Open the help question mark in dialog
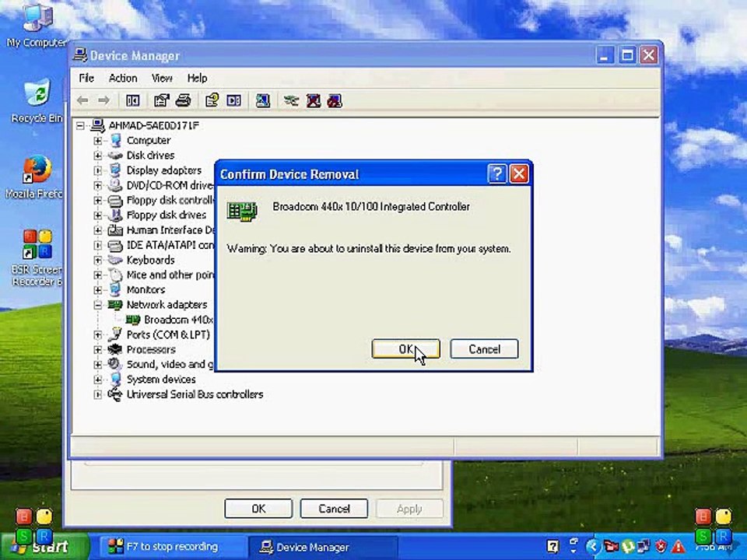 (497, 174)
